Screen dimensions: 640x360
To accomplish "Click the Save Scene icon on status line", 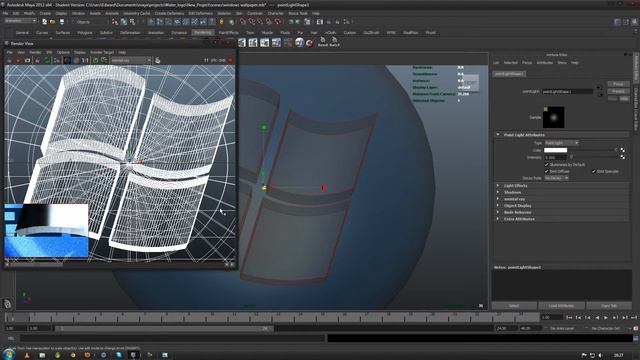I will point(62,22).
